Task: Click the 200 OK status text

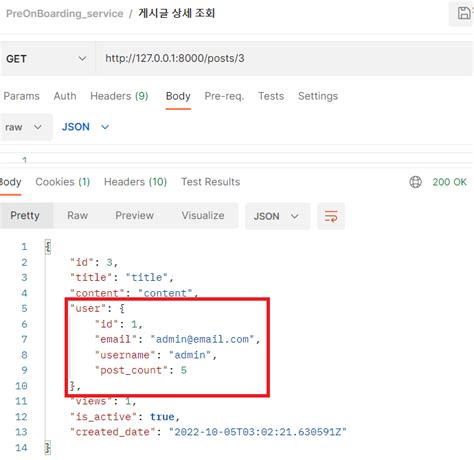Action: click(x=449, y=182)
